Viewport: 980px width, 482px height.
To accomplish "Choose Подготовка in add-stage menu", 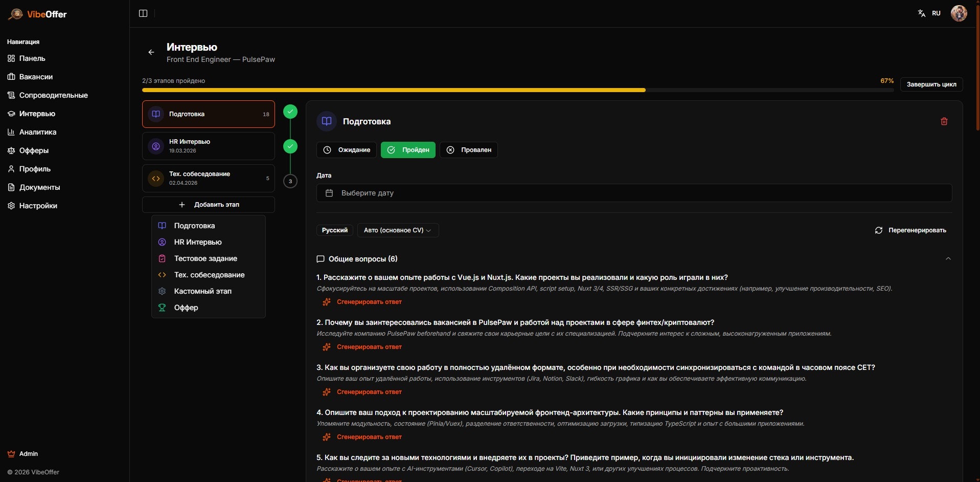I will tap(209, 226).
